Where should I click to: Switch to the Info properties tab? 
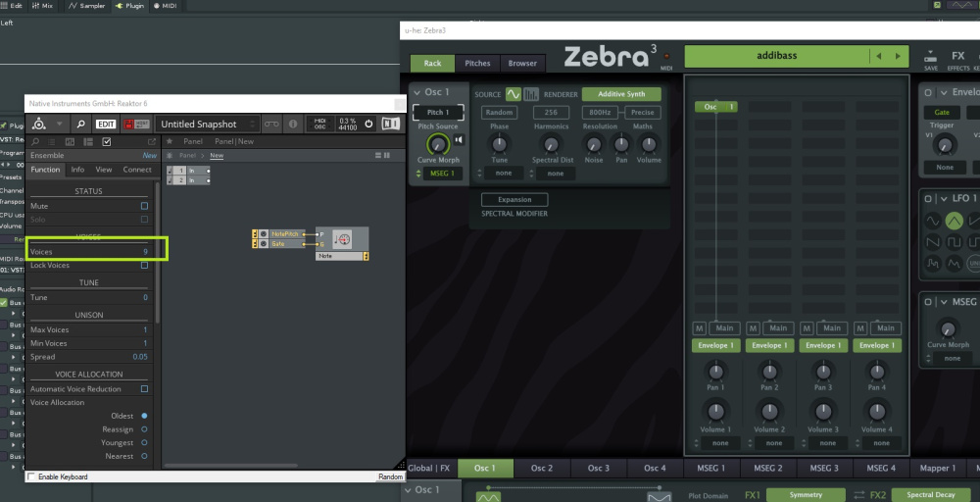77,170
